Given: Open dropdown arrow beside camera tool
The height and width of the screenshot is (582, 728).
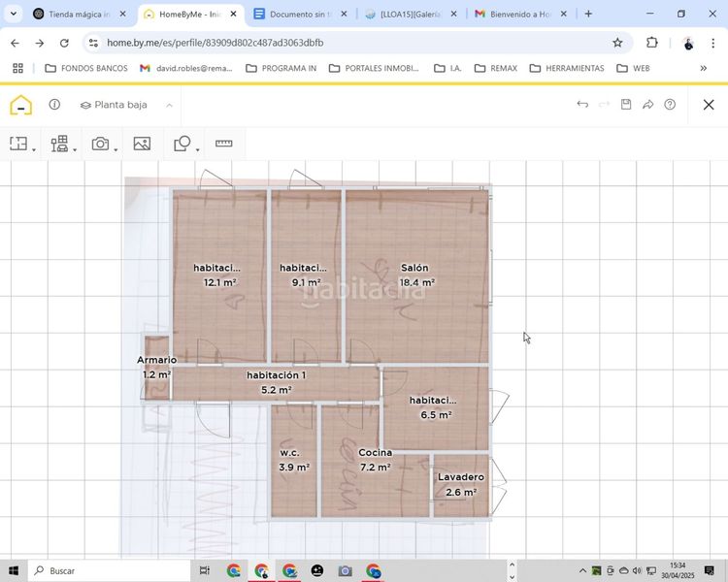Looking at the screenshot, I should (116, 149).
